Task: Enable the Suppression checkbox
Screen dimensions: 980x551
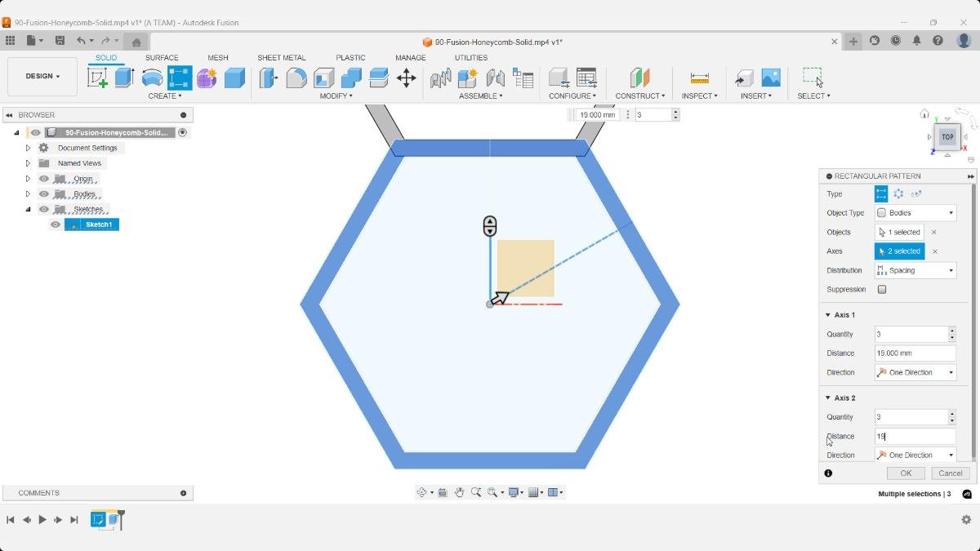Action: coord(881,289)
